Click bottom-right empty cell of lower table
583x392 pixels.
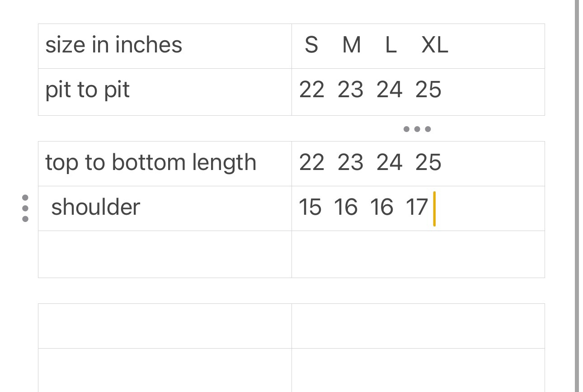tap(418, 370)
